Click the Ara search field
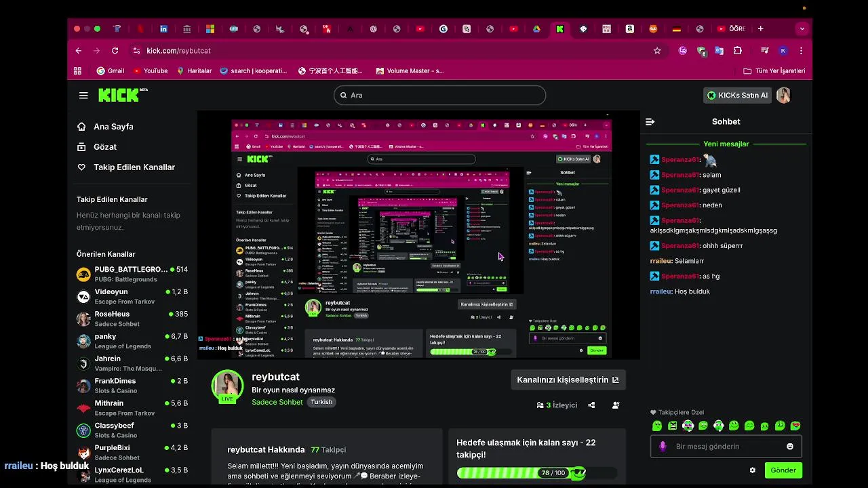 (x=439, y=96)
